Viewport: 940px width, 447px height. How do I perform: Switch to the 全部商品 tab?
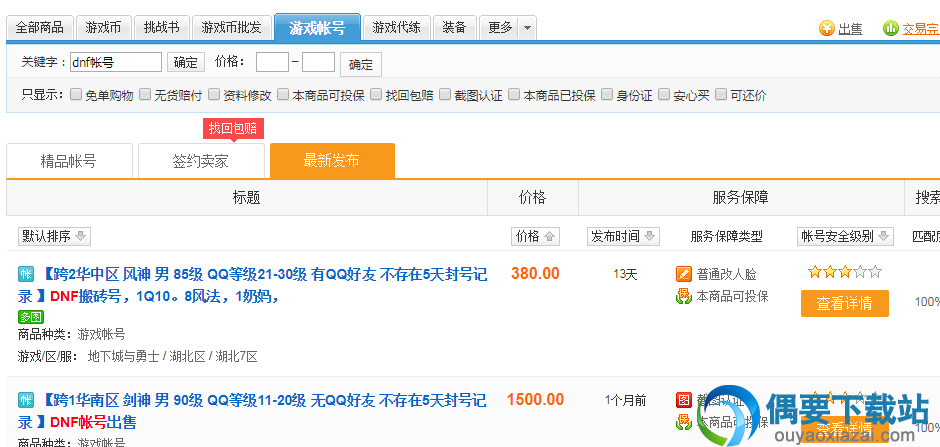click(x=40, y=28)
